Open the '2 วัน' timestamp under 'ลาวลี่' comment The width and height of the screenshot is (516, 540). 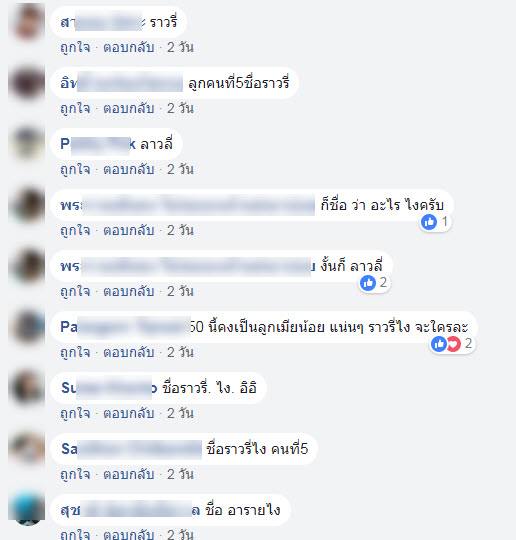coord(180,169)
